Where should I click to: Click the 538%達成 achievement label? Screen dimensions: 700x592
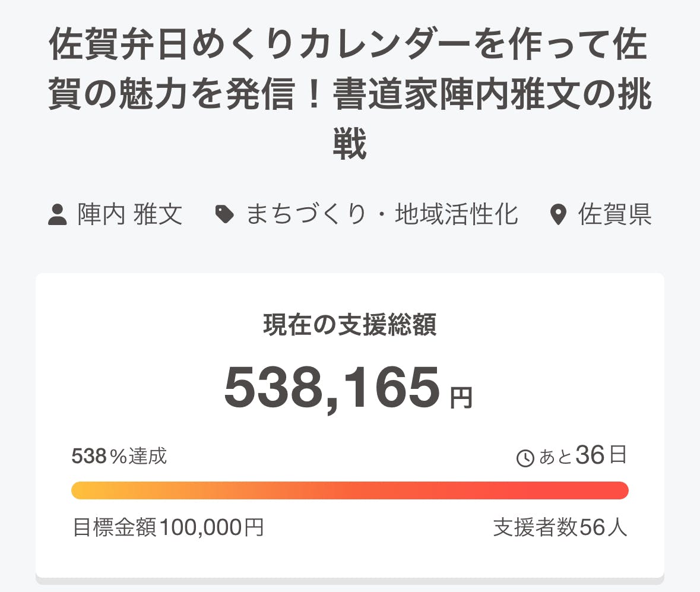pyautogui.click(x=119, y=457)
